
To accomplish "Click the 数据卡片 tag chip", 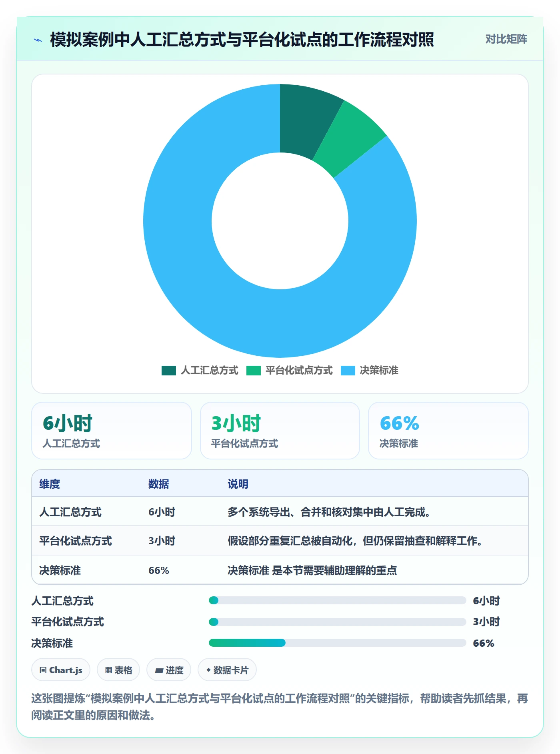I will (x=227, y=670).
